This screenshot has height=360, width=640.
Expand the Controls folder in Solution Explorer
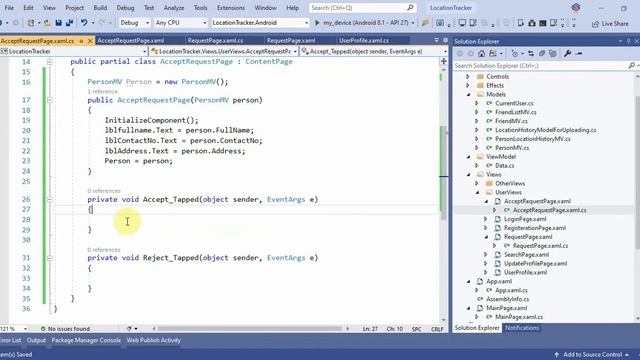(x=468, y=77)
